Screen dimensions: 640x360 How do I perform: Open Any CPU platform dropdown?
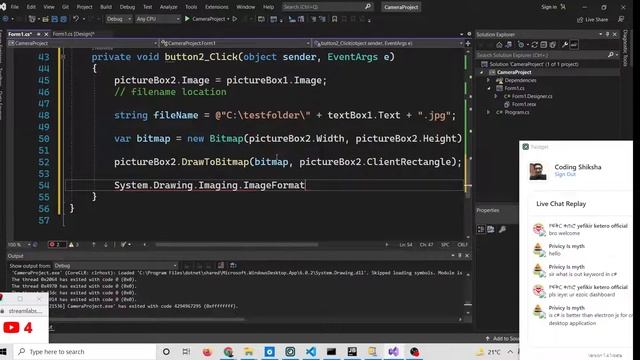158,19
